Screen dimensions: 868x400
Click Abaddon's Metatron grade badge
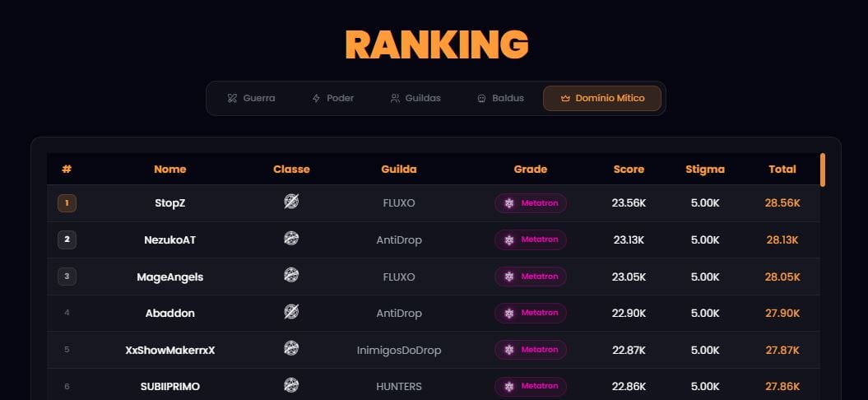click(x=531, y=313)
